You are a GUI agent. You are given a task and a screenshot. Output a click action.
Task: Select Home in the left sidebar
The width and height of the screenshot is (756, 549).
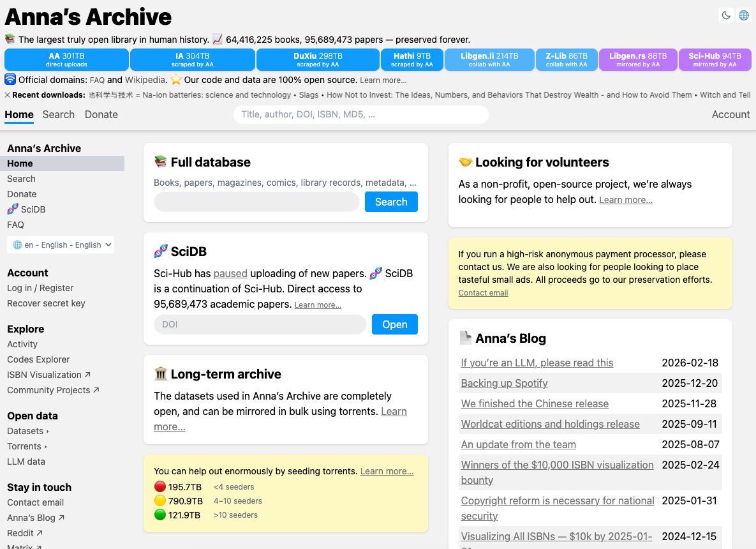[x=62, y=163]
